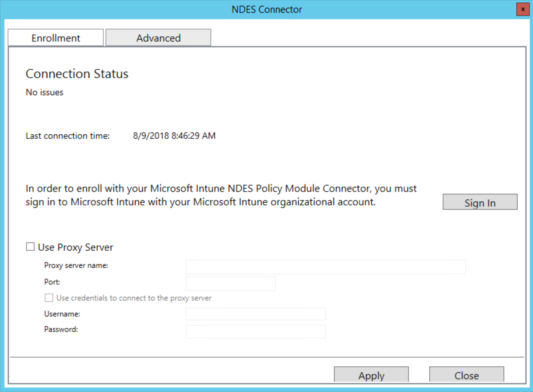Viewport: 533px width, 392px height.
Task: Select the No issues status text
Action: (x=44, y=92)
